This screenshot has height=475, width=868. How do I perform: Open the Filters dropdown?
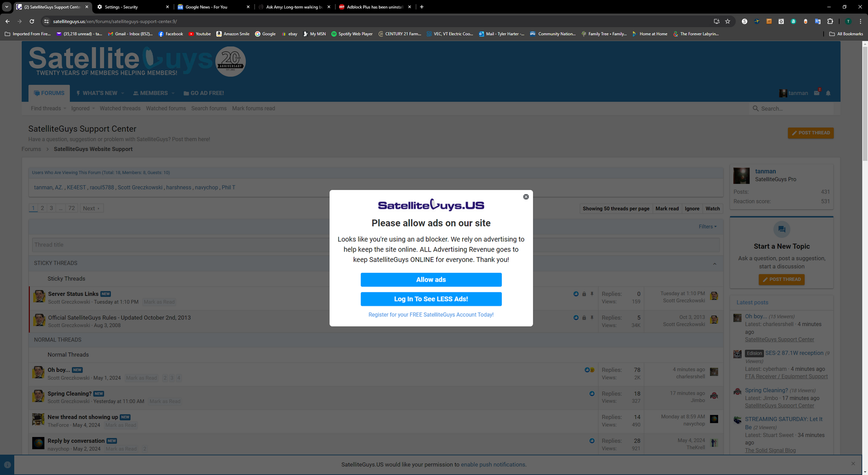(708, 227)
